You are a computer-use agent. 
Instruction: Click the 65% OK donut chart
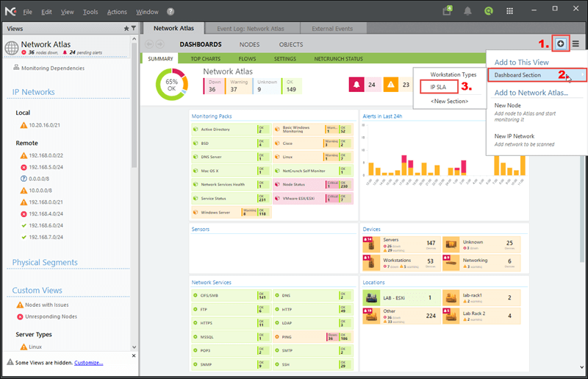point(172,85)
